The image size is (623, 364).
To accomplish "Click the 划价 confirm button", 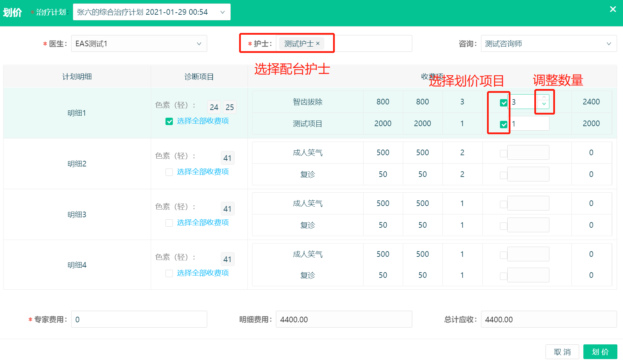I will point(600,352).
